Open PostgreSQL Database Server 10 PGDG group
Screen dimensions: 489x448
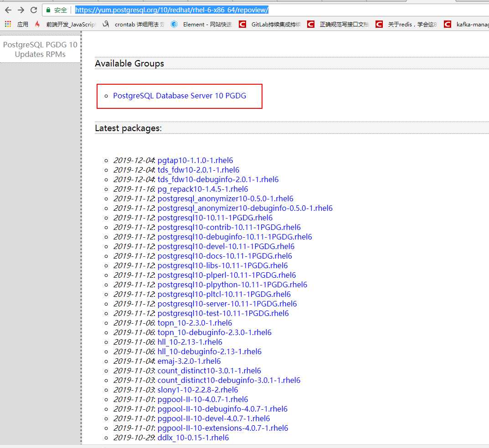(x=180, y=96)
